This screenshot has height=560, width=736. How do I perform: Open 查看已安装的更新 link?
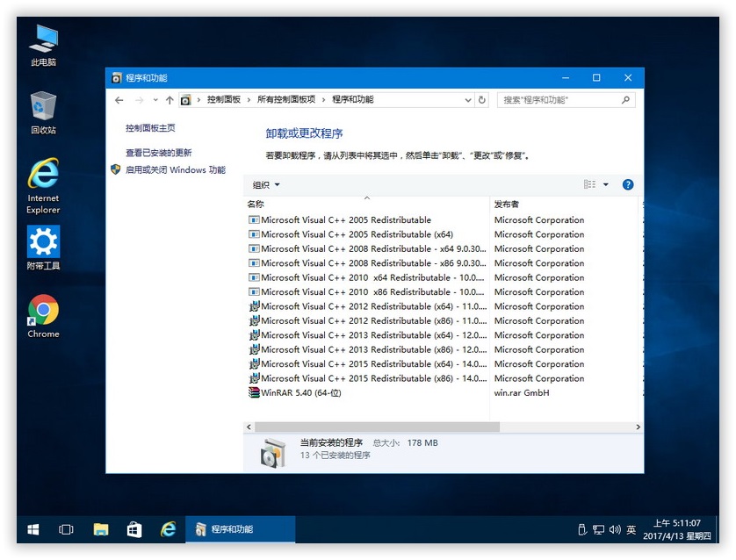[x=159, y=153]
